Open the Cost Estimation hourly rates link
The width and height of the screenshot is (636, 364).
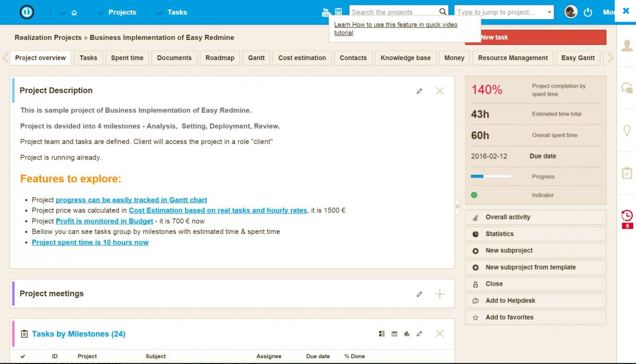pyautogui.click(x=218, y=210)
